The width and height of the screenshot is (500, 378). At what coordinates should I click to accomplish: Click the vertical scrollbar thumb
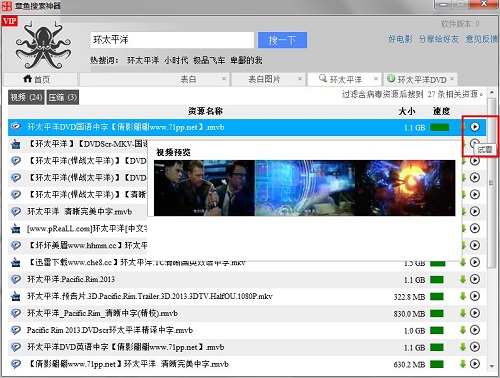pyautogui.click(x=492, y=183)
